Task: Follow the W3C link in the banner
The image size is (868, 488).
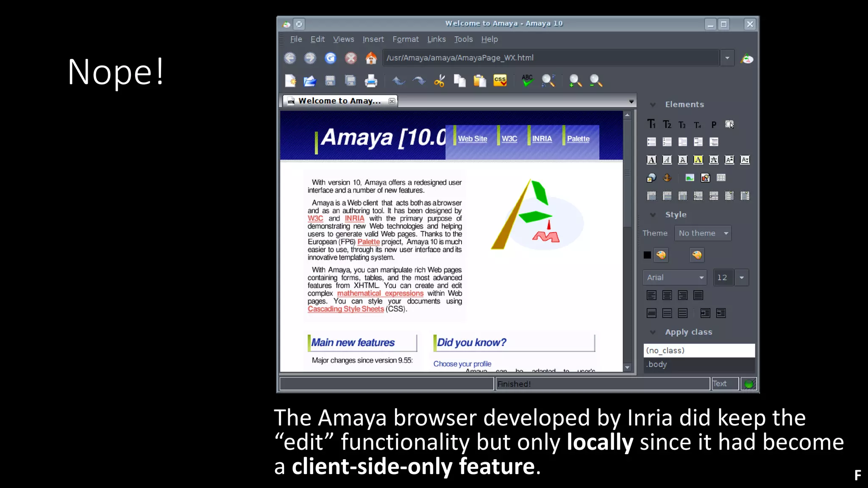Action: (509, 139)
